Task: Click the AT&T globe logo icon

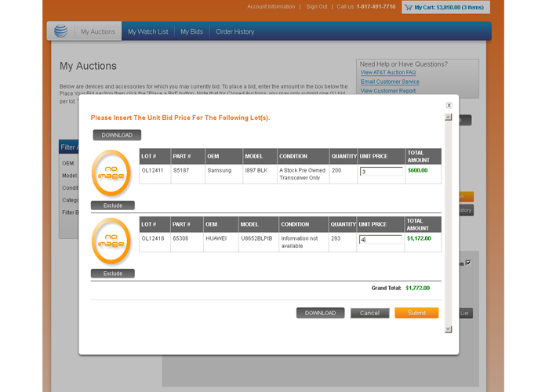Action: [x=61, y=31]
